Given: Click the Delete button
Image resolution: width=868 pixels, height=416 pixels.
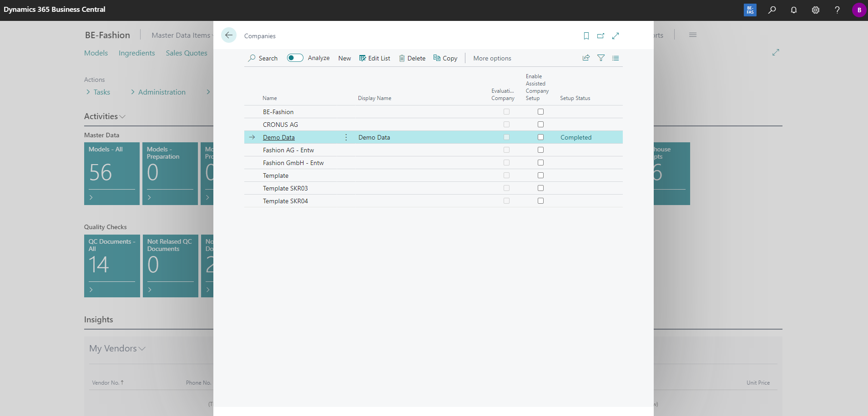Looking at the screenshot, I should point(412,58).
